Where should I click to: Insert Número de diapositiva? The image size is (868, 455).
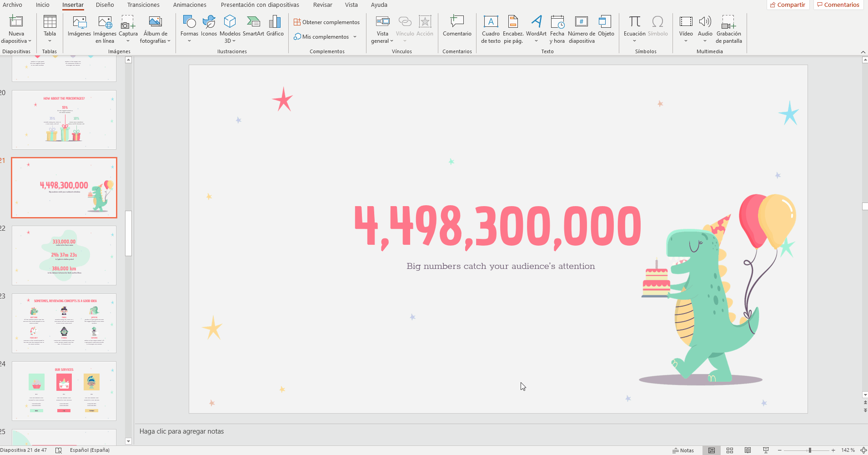click(x=582, y=29)
